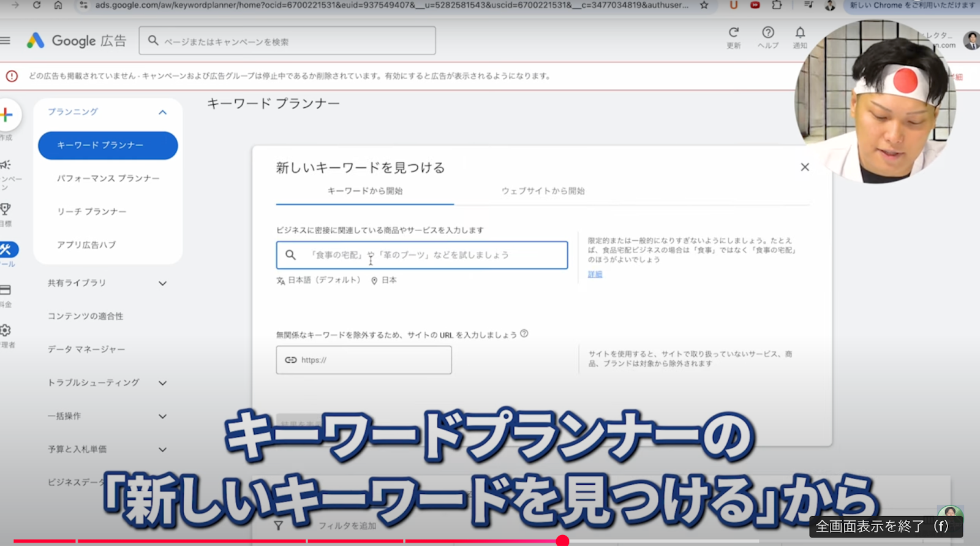Click the plus create button
Screen dimensions: 980x546
pos(7,115)
